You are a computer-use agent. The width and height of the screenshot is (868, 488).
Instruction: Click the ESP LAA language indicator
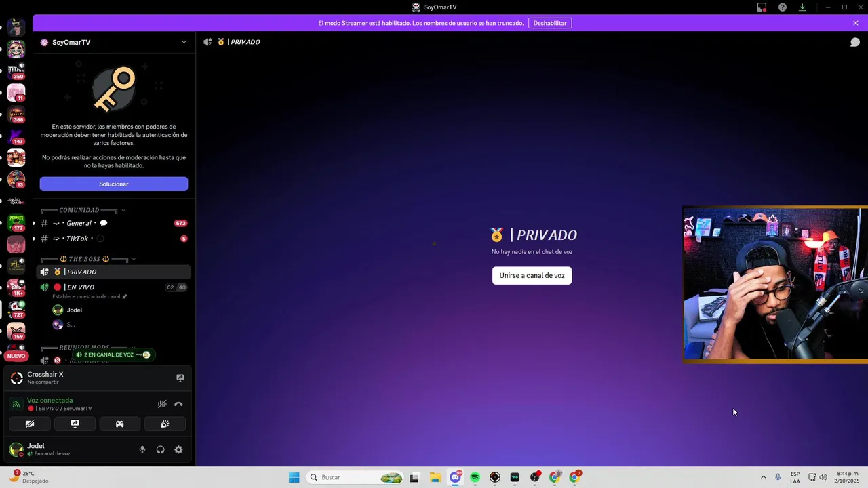[x=795, y=477]
